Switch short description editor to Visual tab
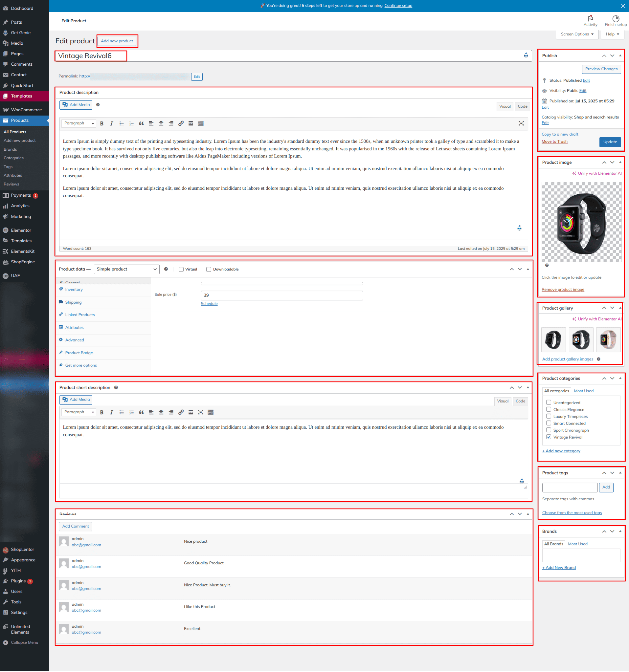 click(x=503, y=401)
